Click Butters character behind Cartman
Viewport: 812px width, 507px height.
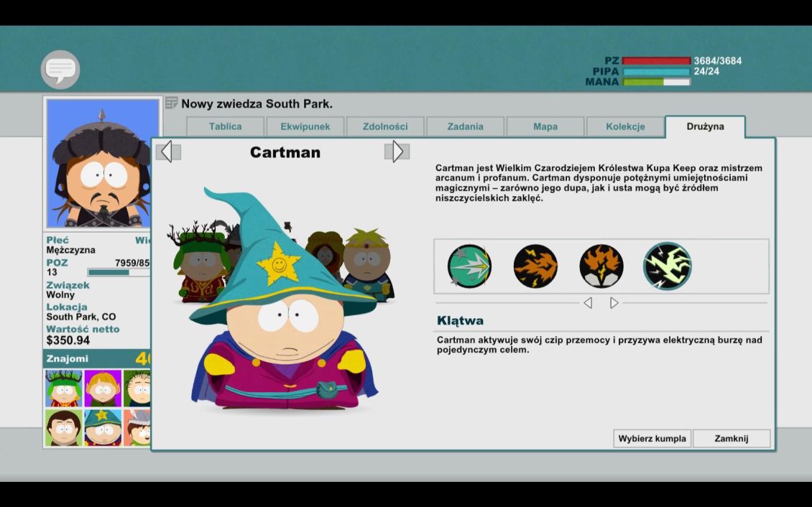(x=369, y=264)
